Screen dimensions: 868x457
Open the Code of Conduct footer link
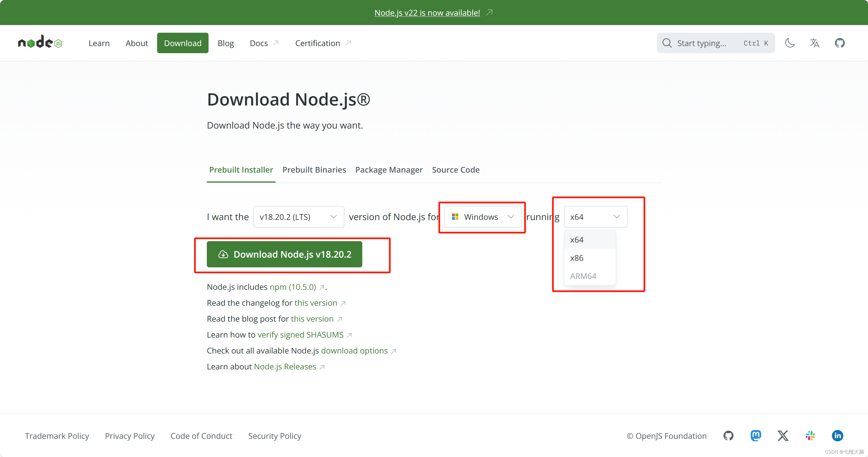[201, 436]
